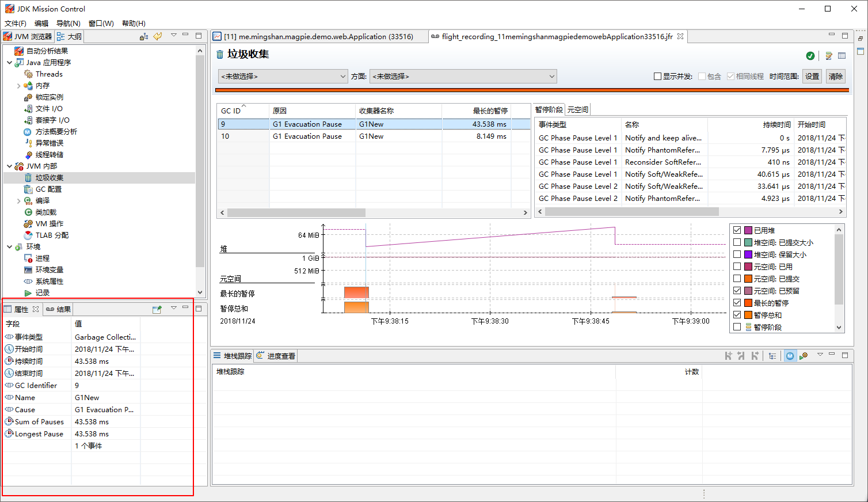The width and height of the screenshot is (868, 502).
Task: Click the 暂停总和 orange color swatch
Action: point(748,314)
